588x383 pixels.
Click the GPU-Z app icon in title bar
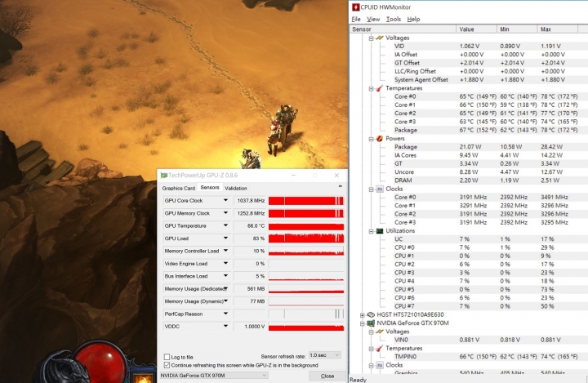(x=164, y=176)
